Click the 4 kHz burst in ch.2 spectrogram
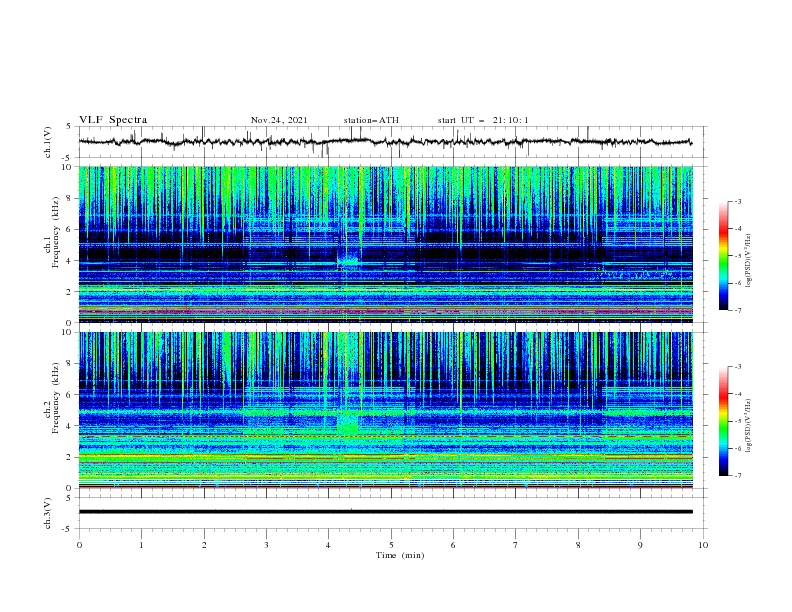This screenshot has height=612, width=792. tap(348, 423)
